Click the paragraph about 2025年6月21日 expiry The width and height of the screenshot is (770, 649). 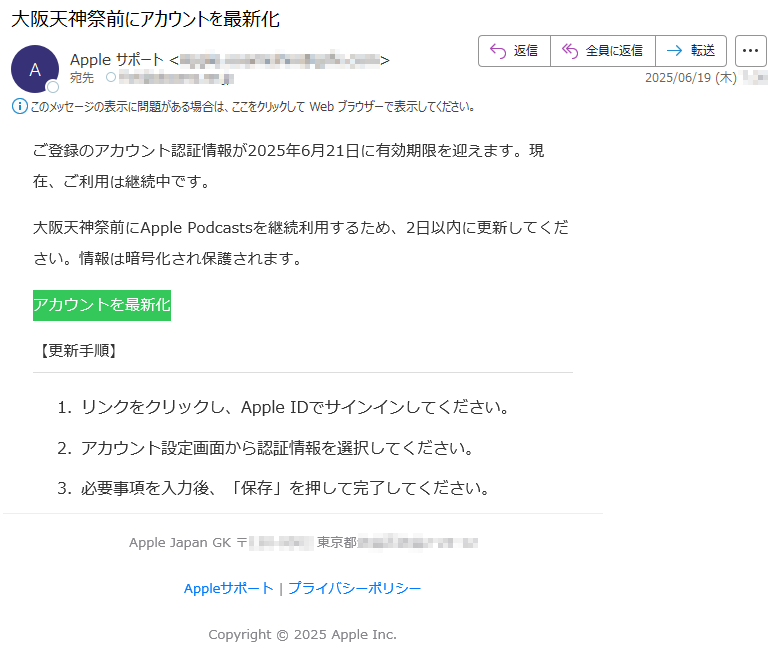(288, 166)
